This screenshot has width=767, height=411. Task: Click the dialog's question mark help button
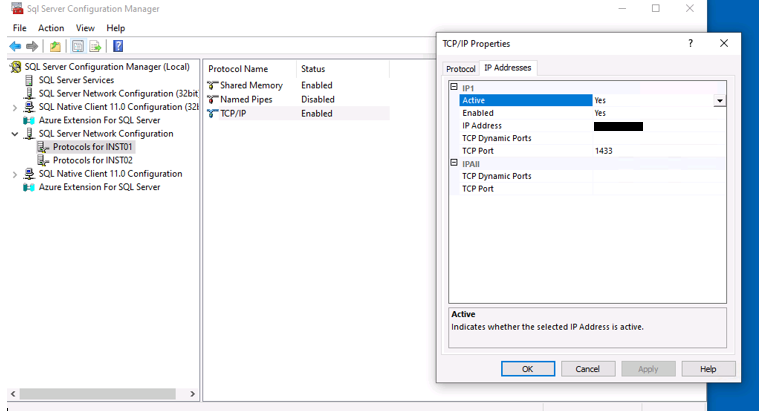coord(690,44)
